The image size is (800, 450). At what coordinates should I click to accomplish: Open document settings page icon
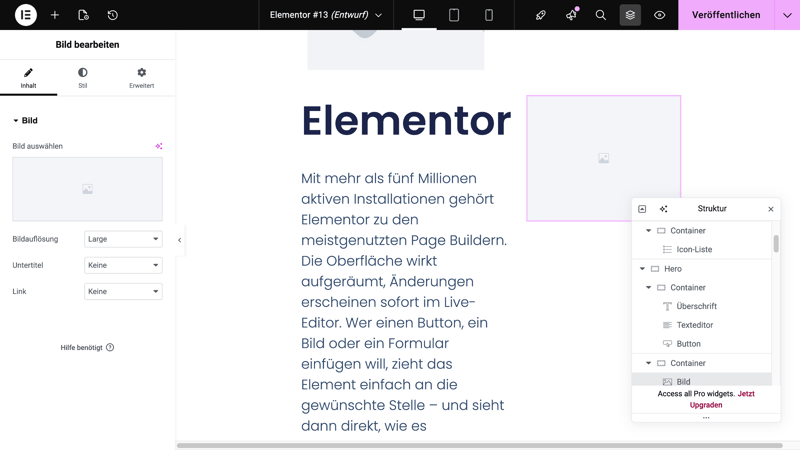tap(83, 15)
